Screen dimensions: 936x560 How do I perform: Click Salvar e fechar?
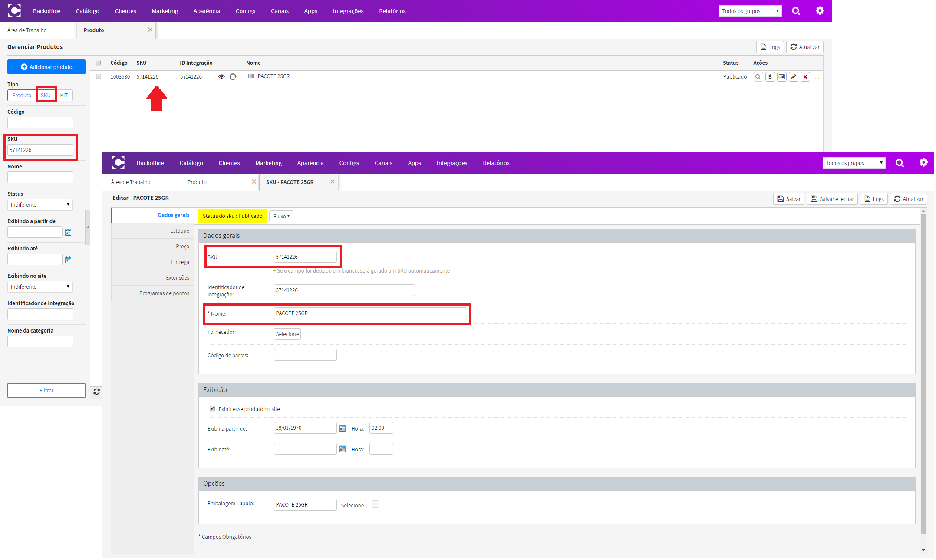832,199
